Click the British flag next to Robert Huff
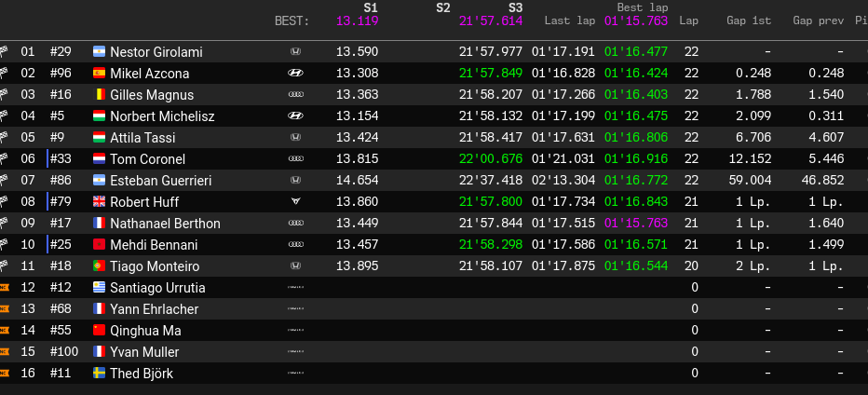Image resolution: width=868 pixels, height=395 pixels. (x=100, y=202)
